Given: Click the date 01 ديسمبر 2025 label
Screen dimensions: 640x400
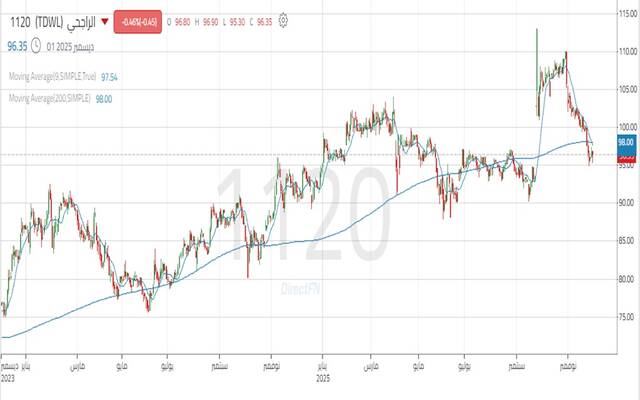Looking at the screenshot, I should click(x=69, y=44).
